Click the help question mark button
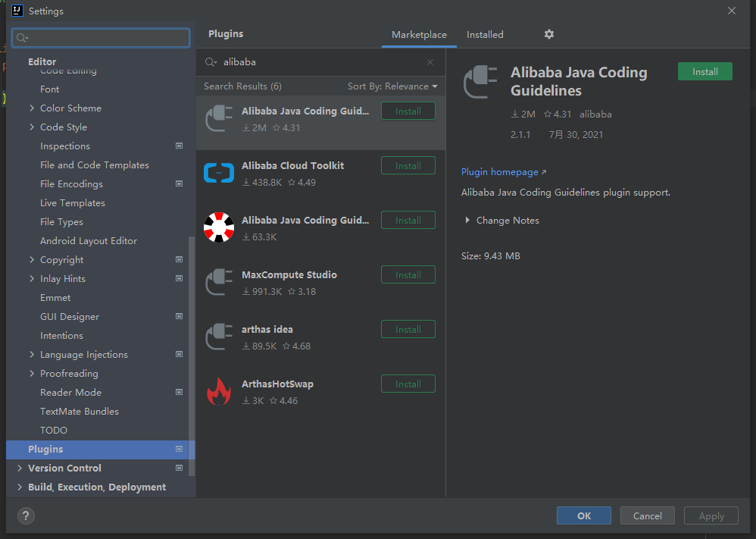 (26, 516)
